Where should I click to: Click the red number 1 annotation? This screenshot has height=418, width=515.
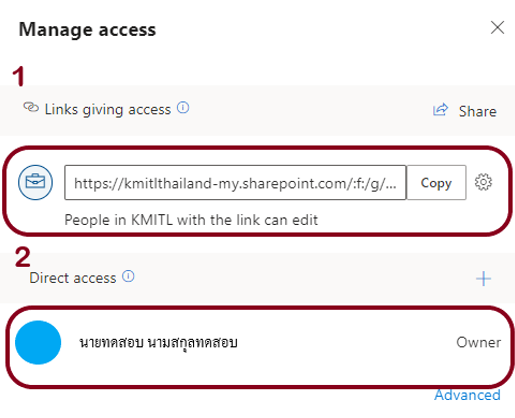pos(19,76)
